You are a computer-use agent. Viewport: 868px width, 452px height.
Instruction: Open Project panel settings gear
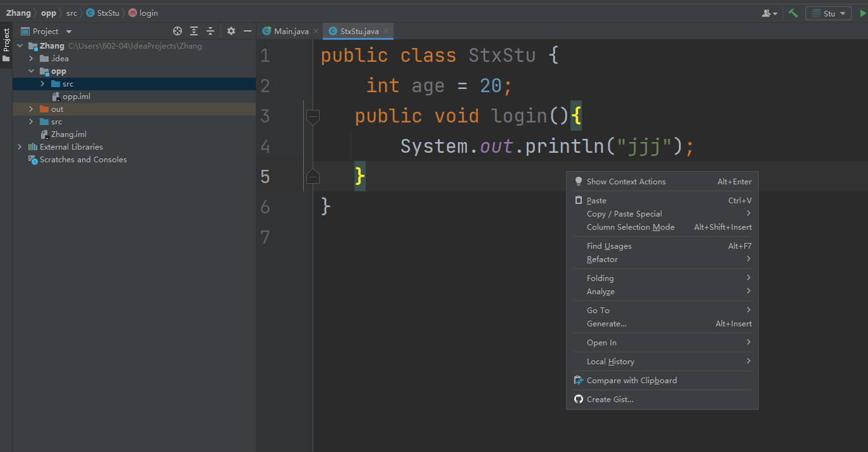[x=231, y=31]
